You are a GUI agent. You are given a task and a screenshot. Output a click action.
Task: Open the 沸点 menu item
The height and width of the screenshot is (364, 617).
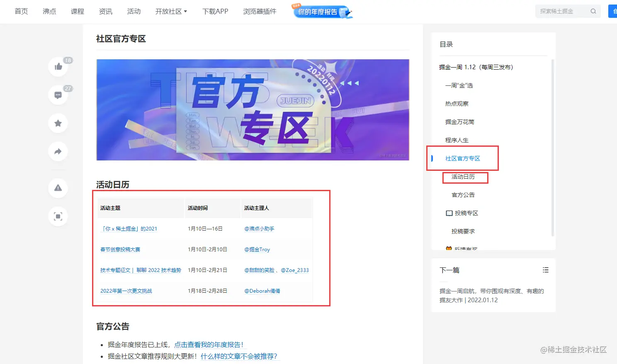pyautogui.click(x=49, y=11)
